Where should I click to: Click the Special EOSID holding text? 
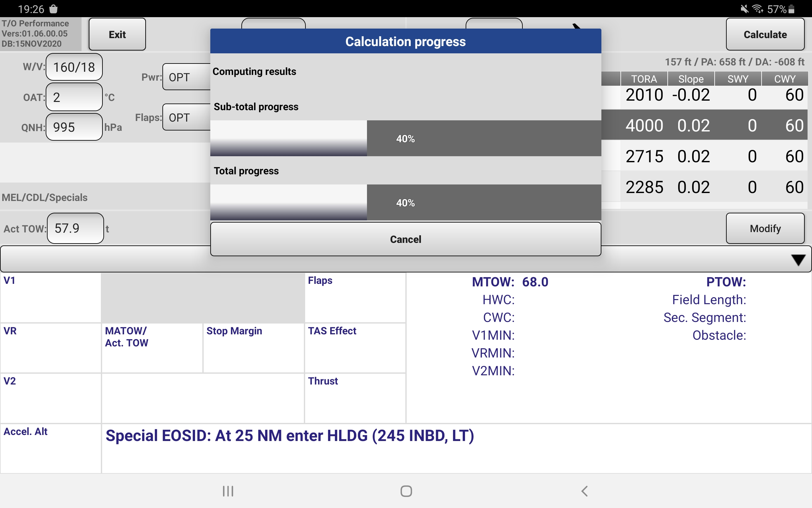pos(290,435)
